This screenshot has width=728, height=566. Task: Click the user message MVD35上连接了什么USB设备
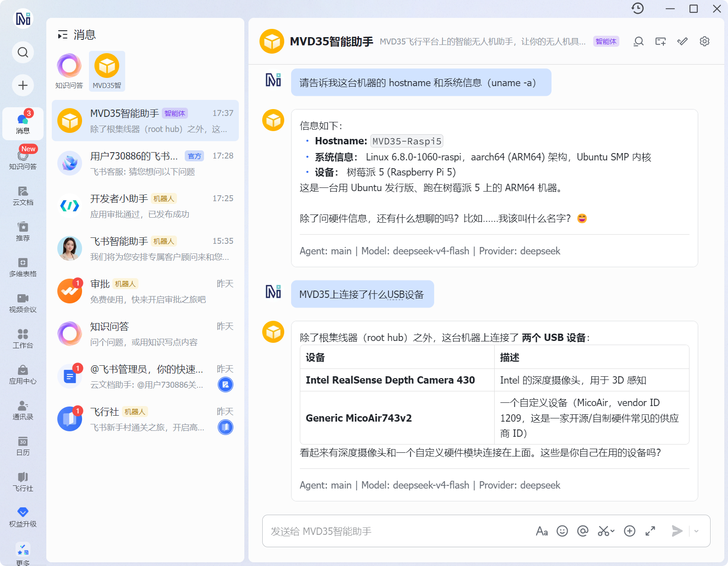coord(362,294)
